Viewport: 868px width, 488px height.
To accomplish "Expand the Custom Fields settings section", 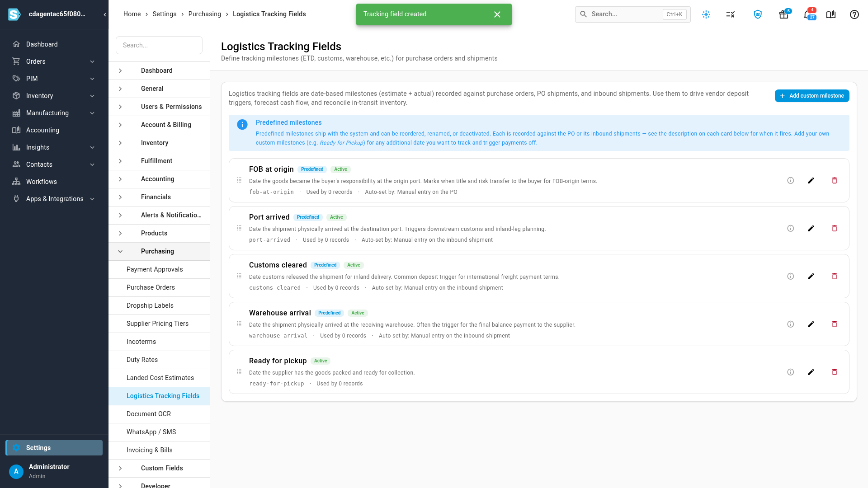I will 159,468.
